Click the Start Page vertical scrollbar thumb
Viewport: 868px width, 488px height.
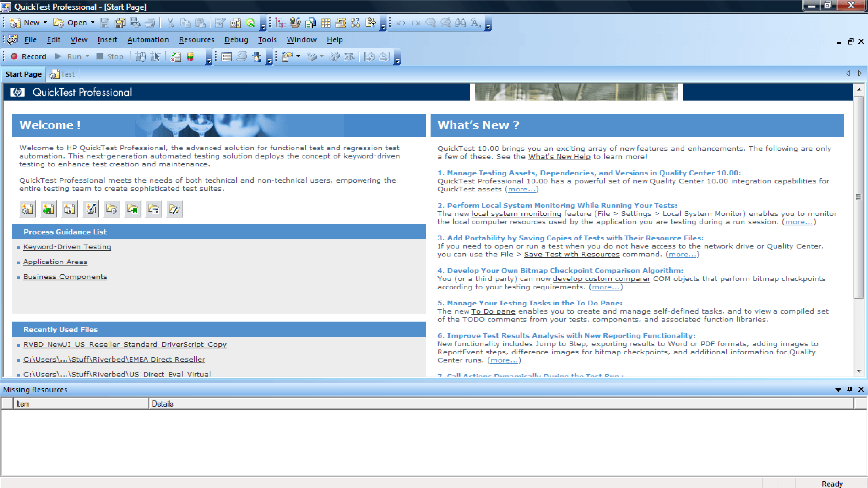[859, 197]
